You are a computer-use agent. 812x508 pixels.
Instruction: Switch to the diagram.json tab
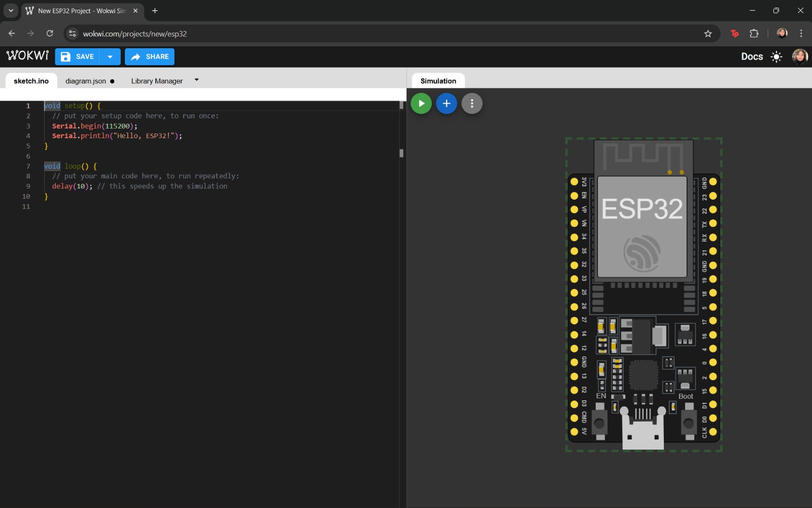coord(89,81)
